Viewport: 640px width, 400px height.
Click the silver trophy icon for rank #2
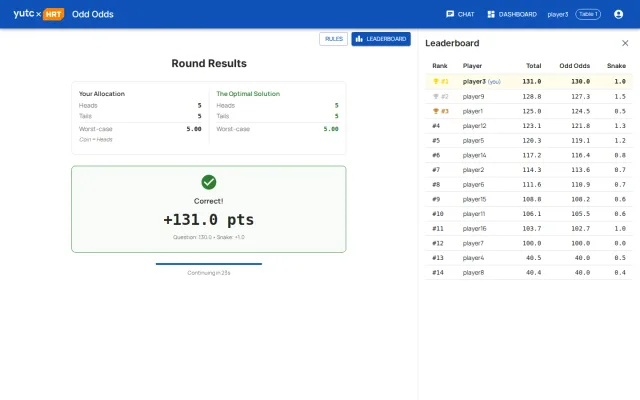[436, 97]
